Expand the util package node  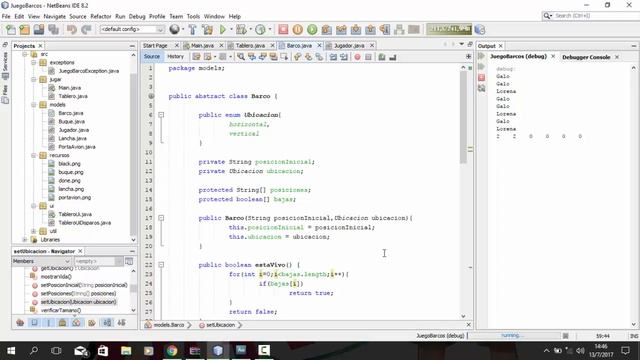(34, 231)
